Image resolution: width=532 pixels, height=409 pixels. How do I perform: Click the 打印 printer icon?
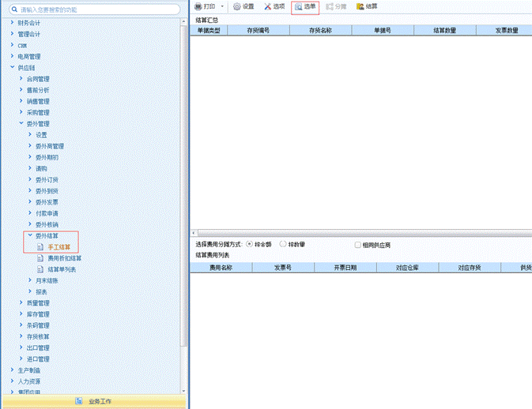click(x=198, y=6)
